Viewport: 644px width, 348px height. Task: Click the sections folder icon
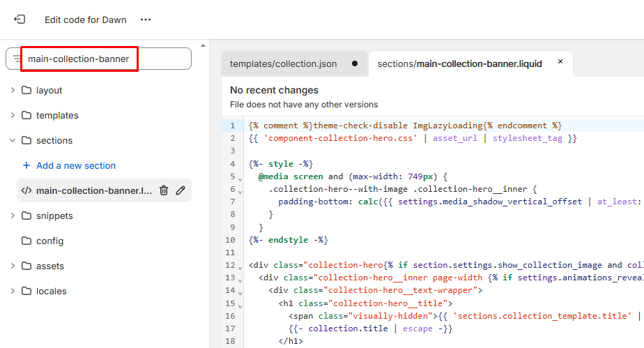pos(26,140)
